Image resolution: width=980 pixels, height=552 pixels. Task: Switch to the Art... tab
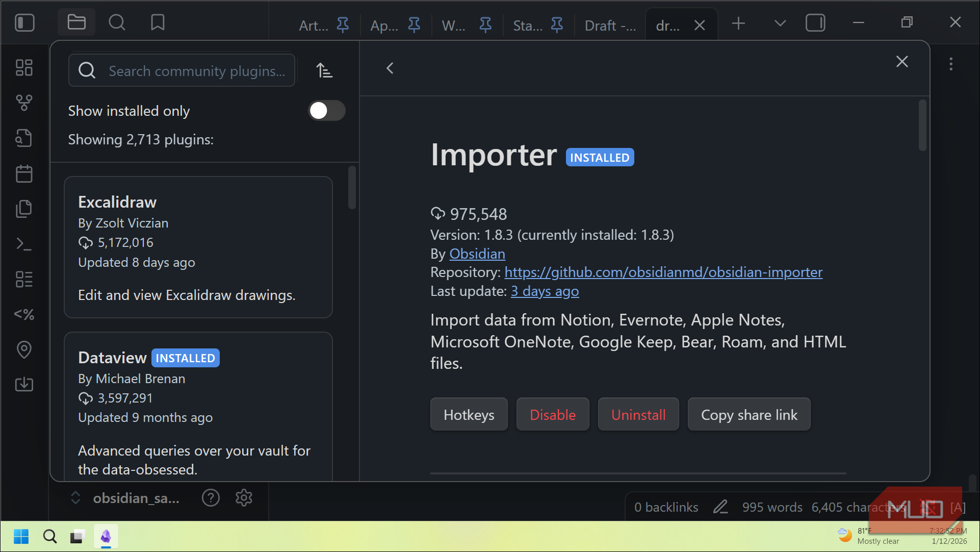pyautogui.click(x=314, y=26)
